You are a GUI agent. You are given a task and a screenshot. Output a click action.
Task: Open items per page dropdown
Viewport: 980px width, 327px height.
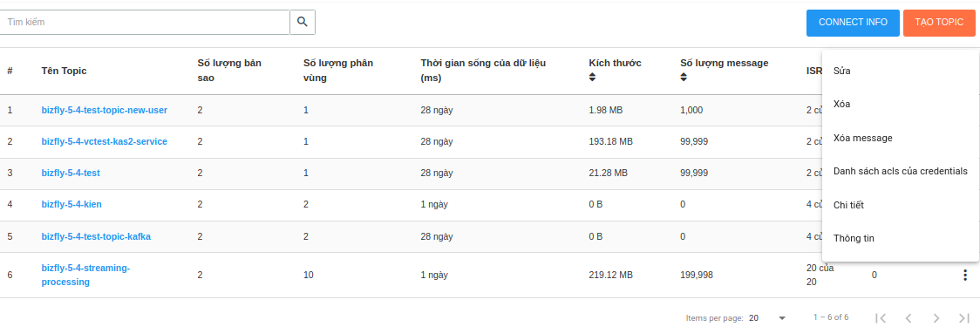(767, 317)
